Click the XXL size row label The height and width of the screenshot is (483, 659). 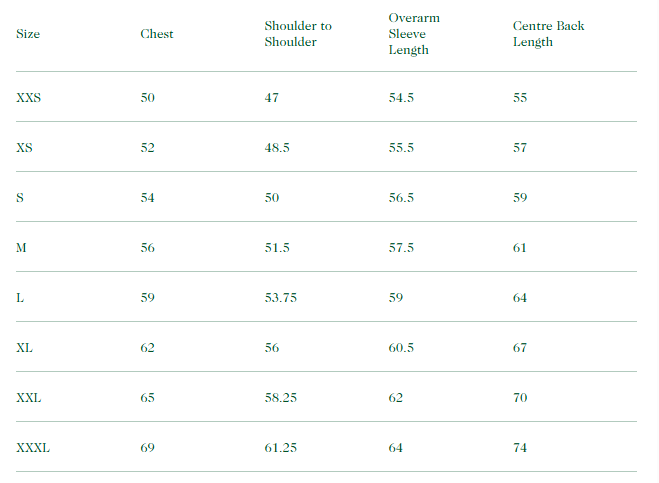coord(29,398)
